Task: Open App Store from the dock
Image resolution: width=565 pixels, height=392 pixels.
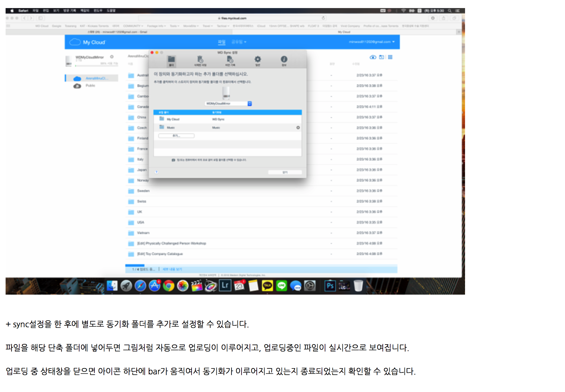Action: coord(155,286)
